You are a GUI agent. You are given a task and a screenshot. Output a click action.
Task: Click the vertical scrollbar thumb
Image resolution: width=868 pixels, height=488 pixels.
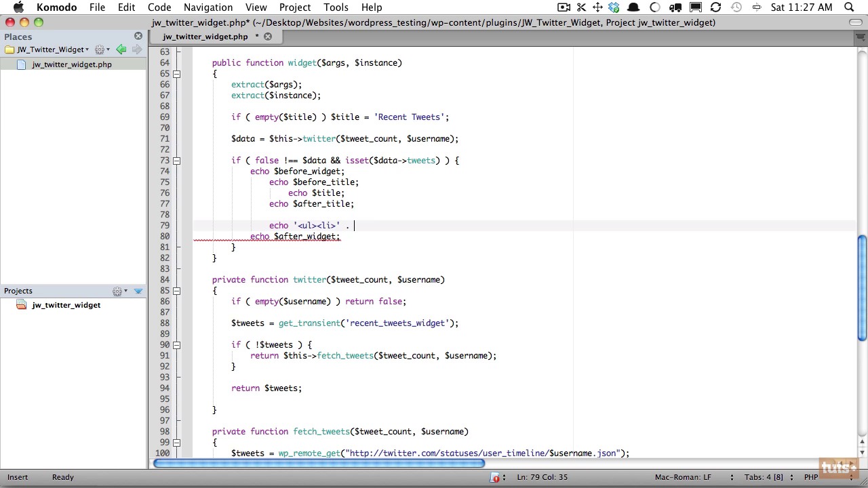point(861,289)
